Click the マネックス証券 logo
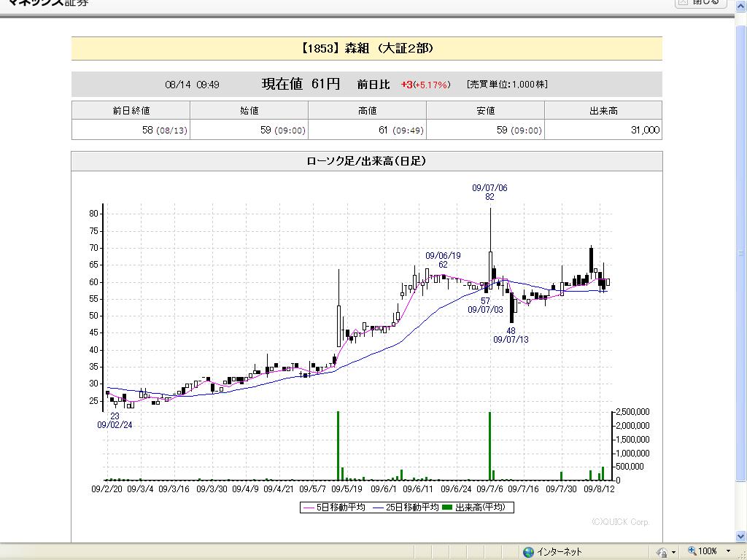Screen dimensions: 747x560 click(x=47, y=3)
